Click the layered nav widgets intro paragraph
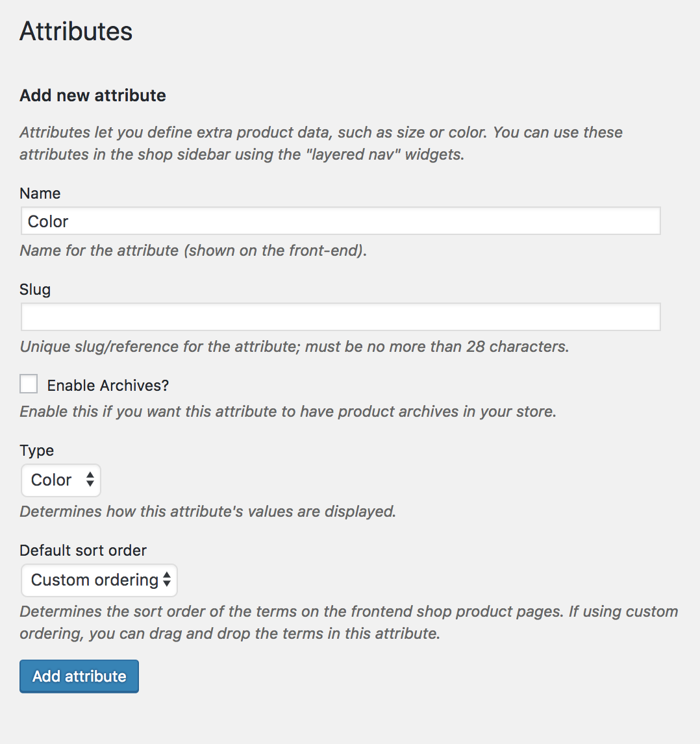The image size is (700, 744). point(321,143)
